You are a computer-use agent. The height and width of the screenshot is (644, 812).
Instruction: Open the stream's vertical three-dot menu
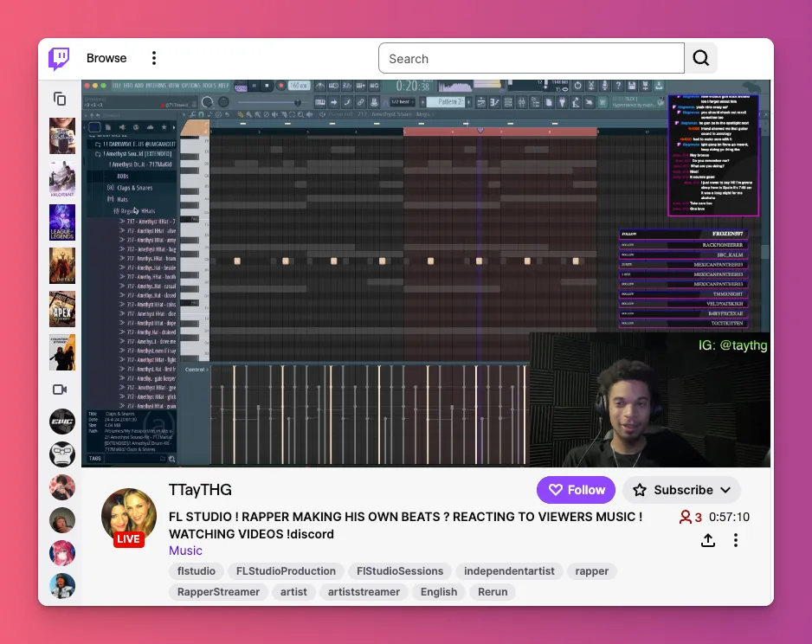point(735,540)
